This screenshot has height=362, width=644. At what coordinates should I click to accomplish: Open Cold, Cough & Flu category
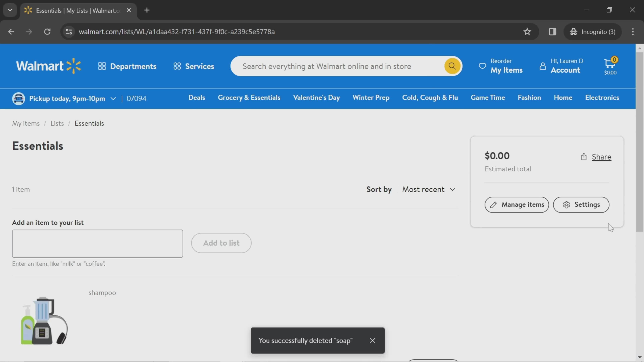coord(430,98)
